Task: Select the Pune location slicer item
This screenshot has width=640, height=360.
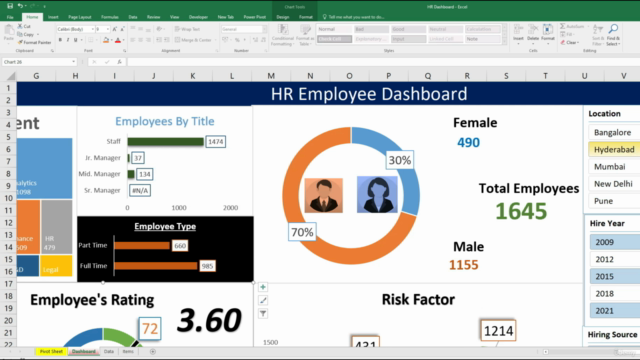Action: [614, 201]
